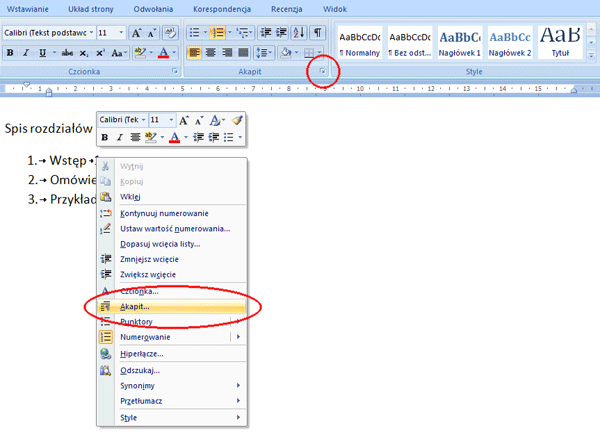600x437 pixels.
Task: Open the mini toolbar font name dropdown
Action: click(x=143, y=120)
